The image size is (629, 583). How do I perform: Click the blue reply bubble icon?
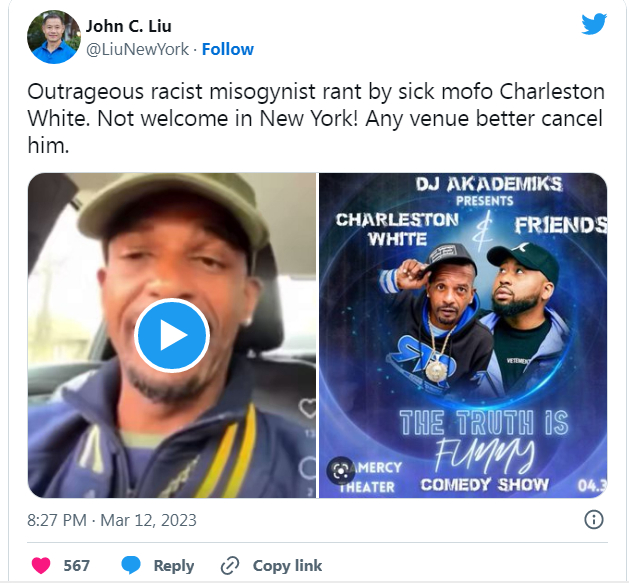[x=131, y=565]
